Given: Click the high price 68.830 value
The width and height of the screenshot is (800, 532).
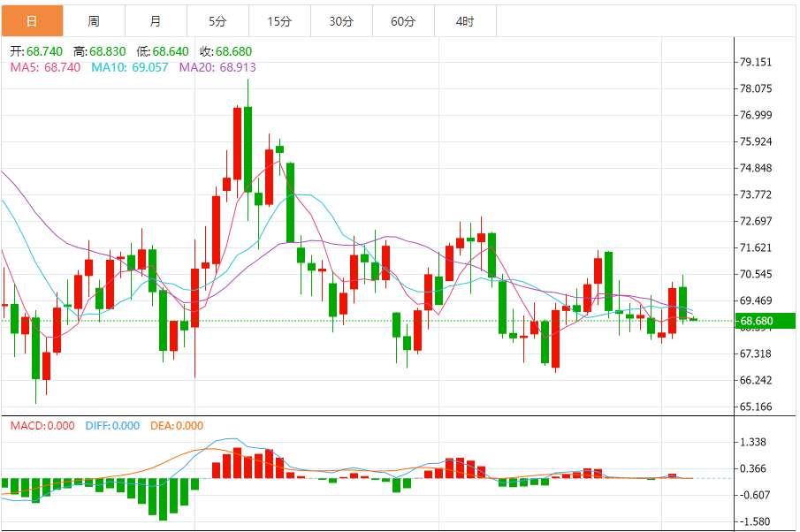Looking at the screenshot, I should [108, 51].
